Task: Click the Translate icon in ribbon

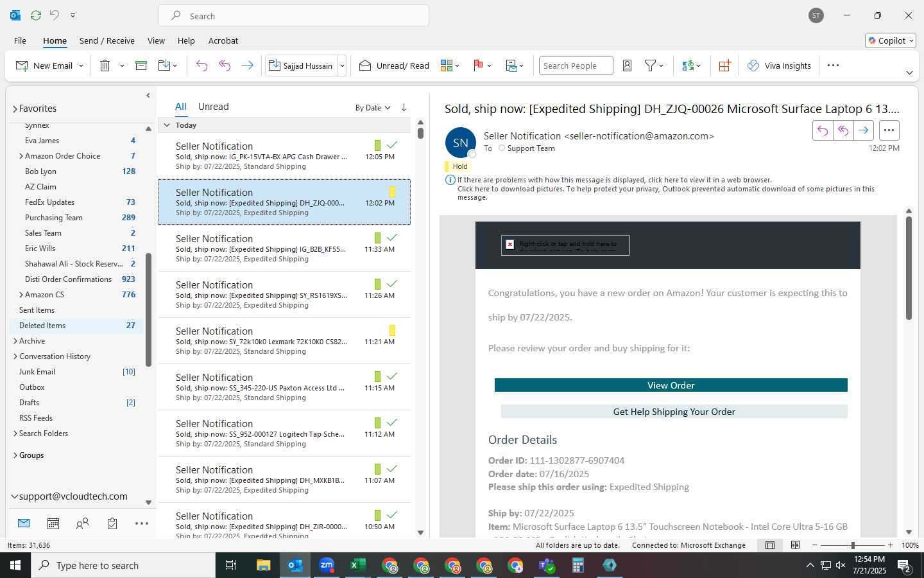Action: (x=688, y=66)
